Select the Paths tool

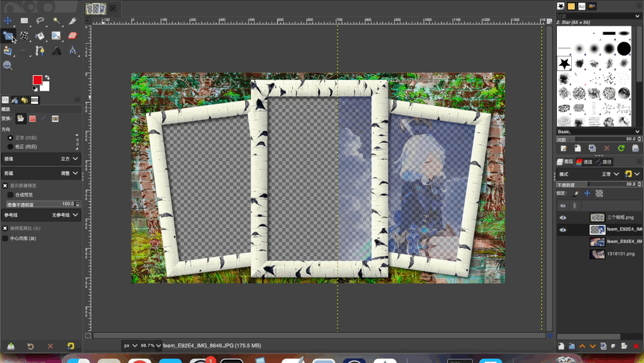click(x=41, y=51)
